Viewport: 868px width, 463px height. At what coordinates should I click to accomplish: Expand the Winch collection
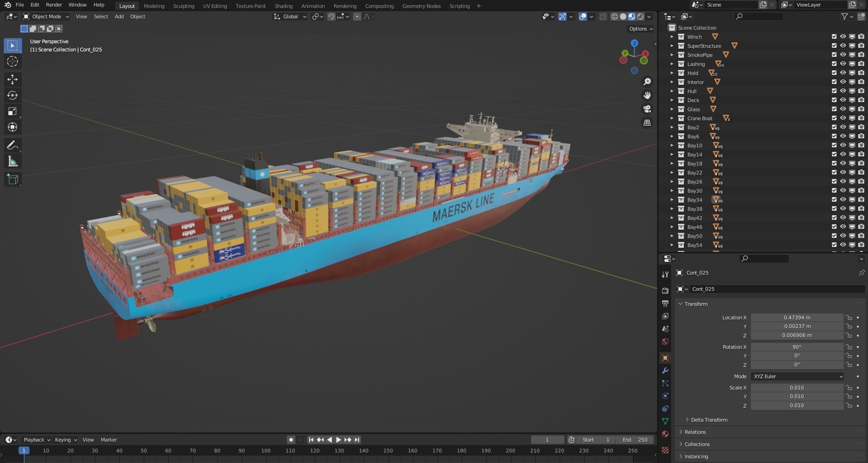[x=672, y=37]
